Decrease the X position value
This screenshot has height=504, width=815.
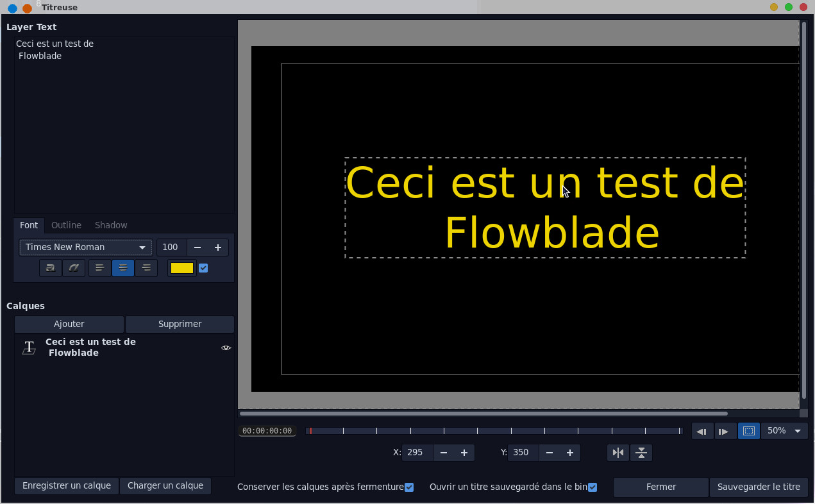(x=444, y=453)
